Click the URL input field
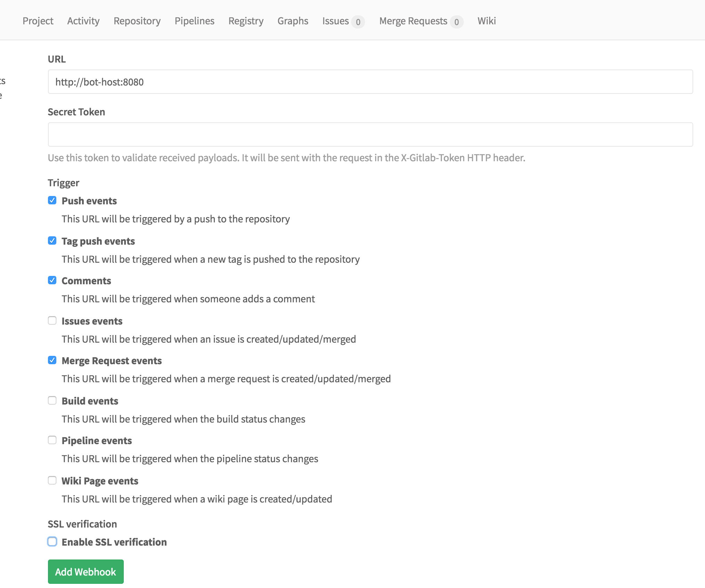 pyautogui.click(x=370, y=82)
